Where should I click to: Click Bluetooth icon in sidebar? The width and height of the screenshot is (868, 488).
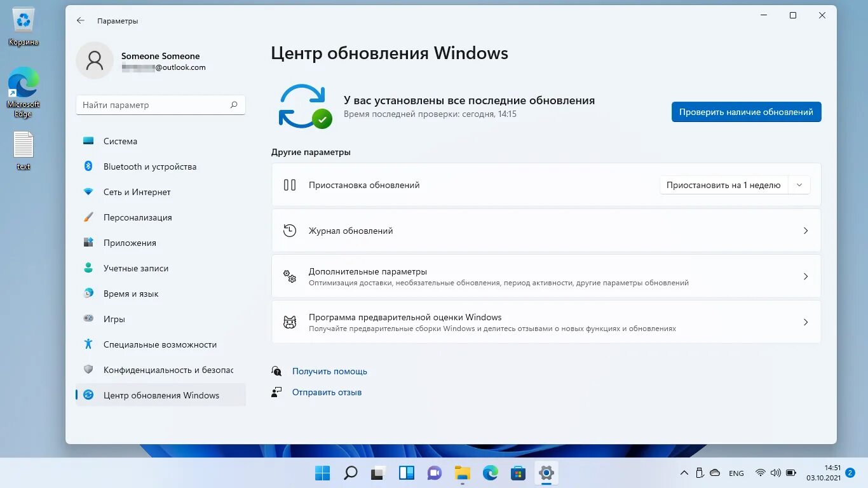click(88, 166)
